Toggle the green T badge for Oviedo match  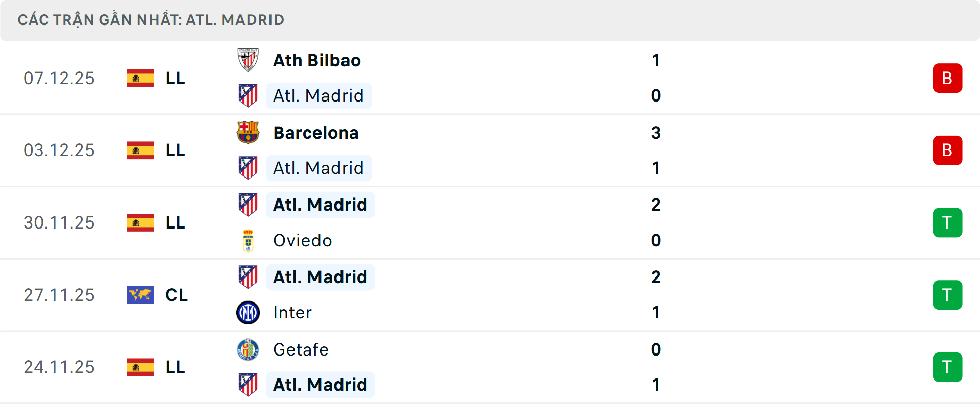948,222
